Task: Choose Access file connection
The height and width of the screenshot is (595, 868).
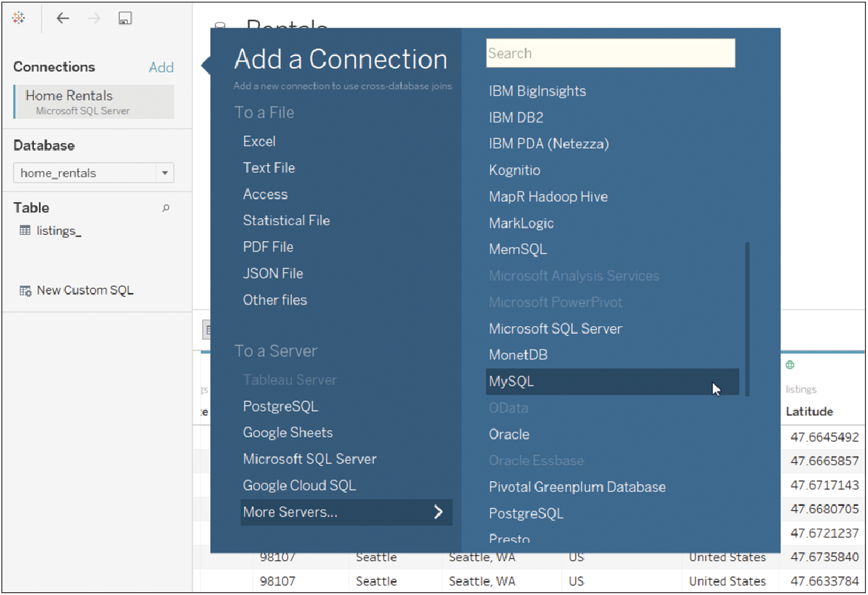Action: [x=266, y=194]
